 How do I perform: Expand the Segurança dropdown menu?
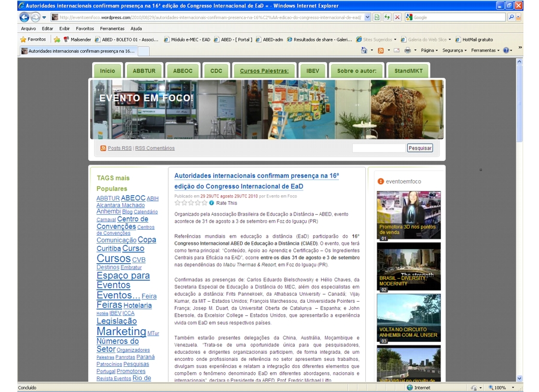pyautogui.click(x=455, y=50)
